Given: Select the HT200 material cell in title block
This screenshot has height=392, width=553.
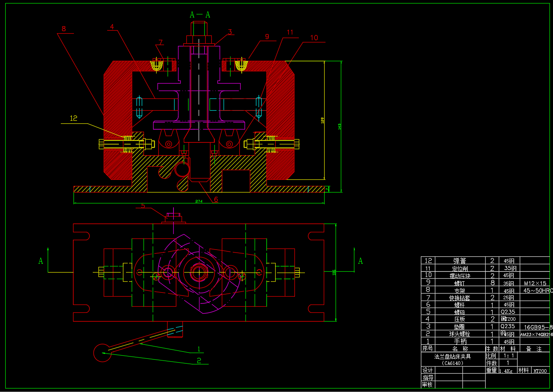Looking at the screenshot, I should [x=540, y=371].
